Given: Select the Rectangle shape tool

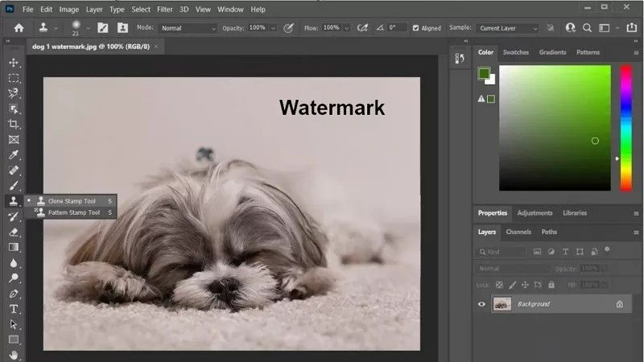Looking at the screenshot, I should point(14,339).
